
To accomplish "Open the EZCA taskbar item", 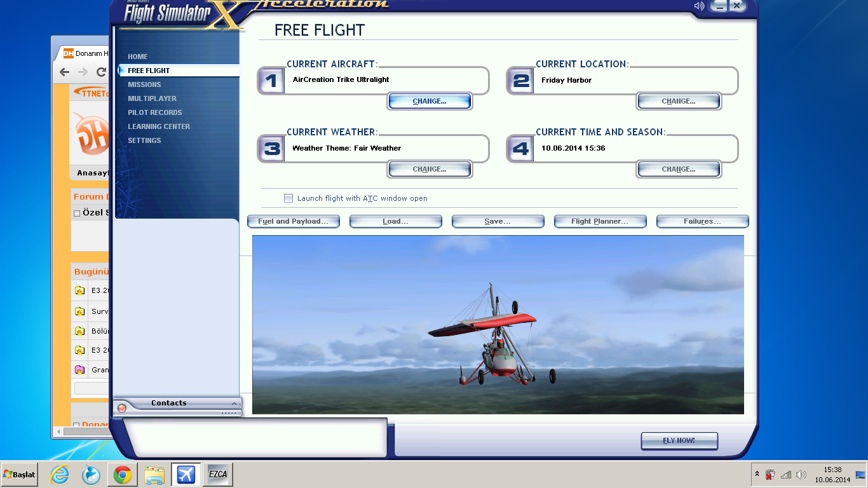I will pyautogui.click(x=218, y=474).
